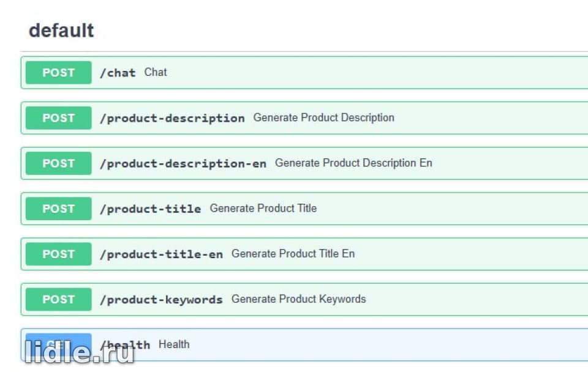Viewport: 588px width, 386px height.
Task: Click the POST badge for /product-title-en
Action: pyautogui.click(x=59, y=254)
